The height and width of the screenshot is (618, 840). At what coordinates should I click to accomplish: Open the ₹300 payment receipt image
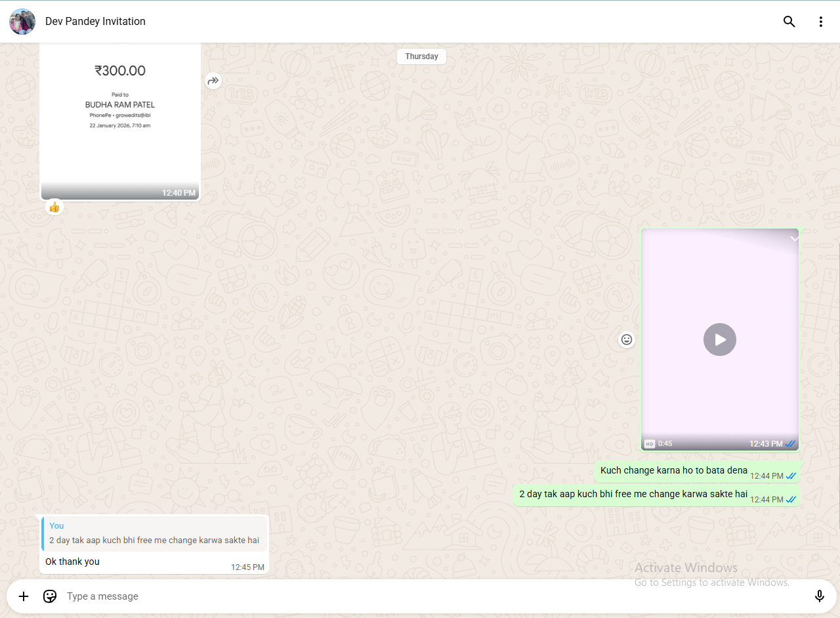pyautogui.click(x=120, y=118)
